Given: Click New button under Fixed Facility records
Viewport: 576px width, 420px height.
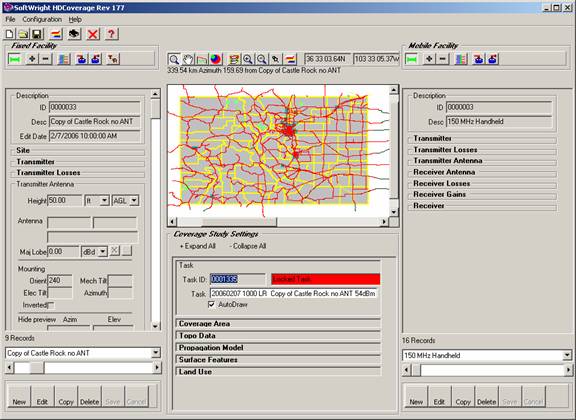Looking at the screenshot, I should (19, 397).
